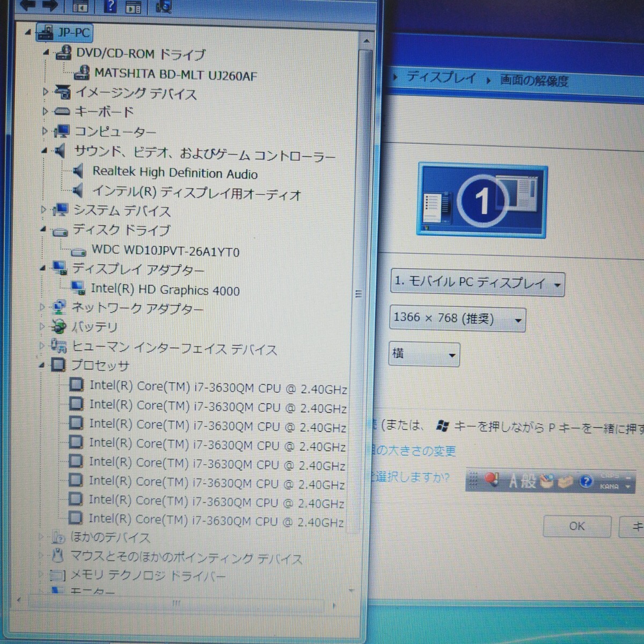Click the イメージング デバイス camera icon

tap(63, 92)
